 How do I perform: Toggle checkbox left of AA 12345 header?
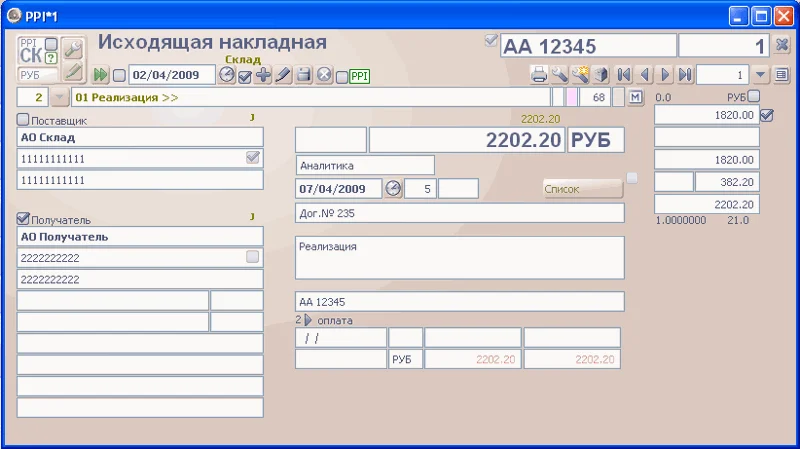click(x=491, y=40)
